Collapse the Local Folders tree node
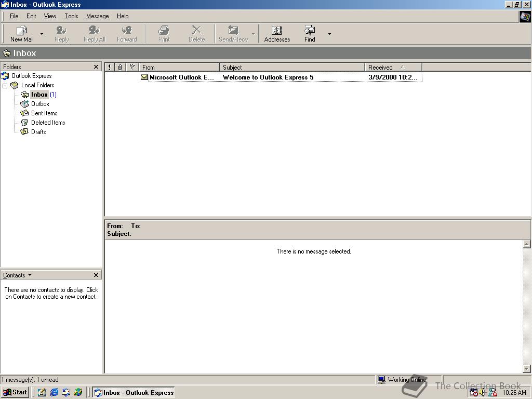Image resolution: width=532 pixels, height=399 pixels. [x=5, y=86]
